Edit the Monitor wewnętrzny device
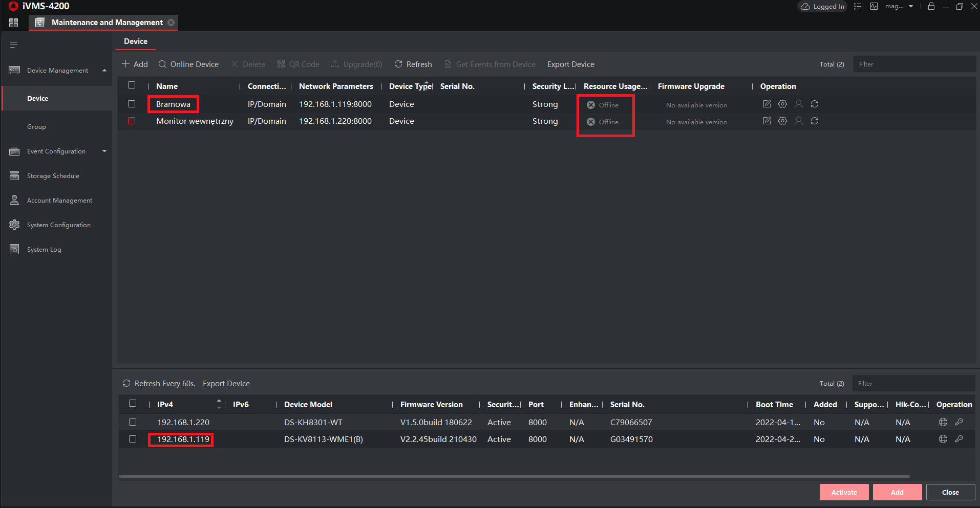 pos(767,121)
